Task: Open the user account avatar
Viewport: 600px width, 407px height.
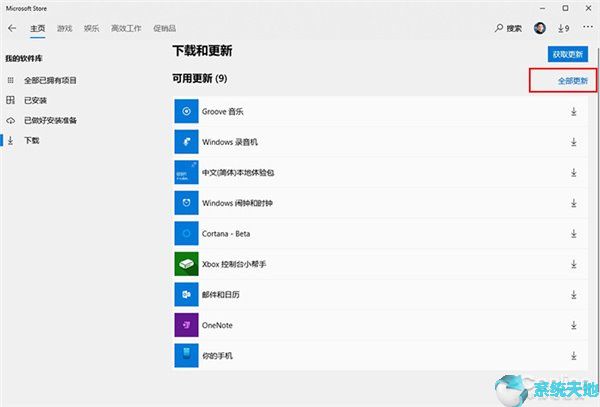Action: (x=540, y=28)
